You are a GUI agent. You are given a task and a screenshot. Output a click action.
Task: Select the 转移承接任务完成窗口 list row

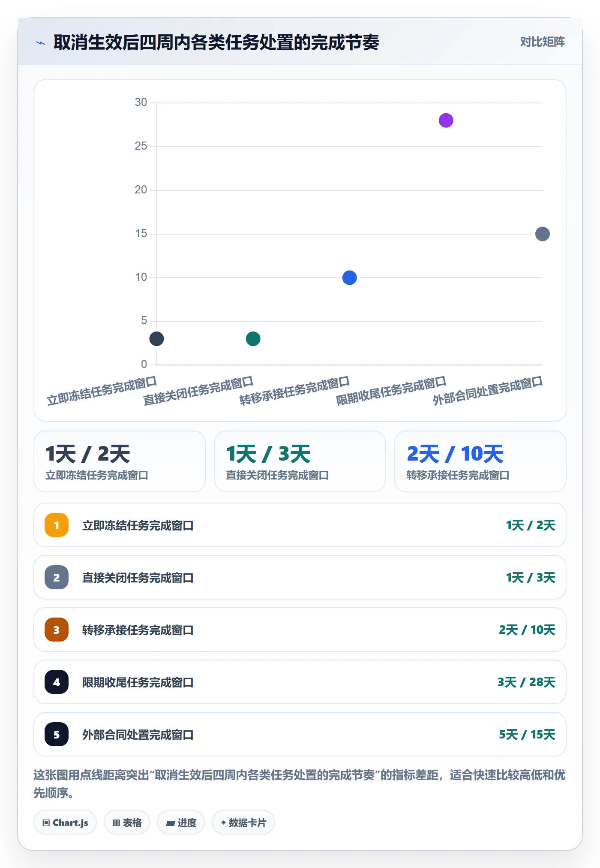[x=300, y=630]
